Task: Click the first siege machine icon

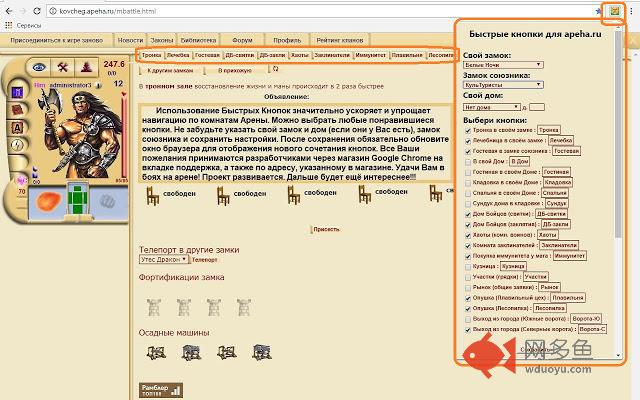Action: (x=156, y=352)
